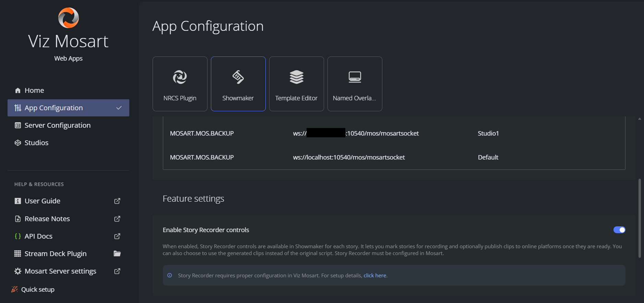
Task: Click the App Configuration page title
Action: coord(208,27)
